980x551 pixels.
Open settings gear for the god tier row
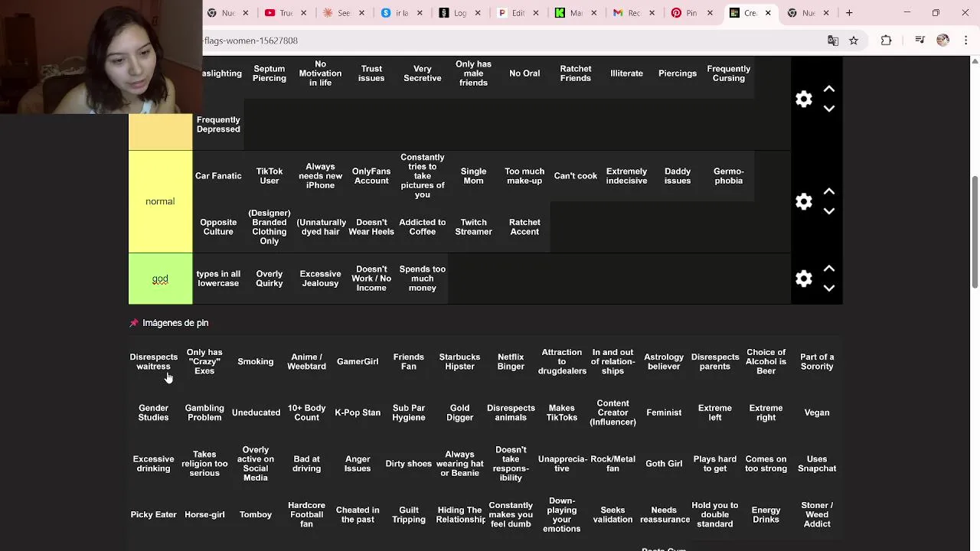click(803, 279)
